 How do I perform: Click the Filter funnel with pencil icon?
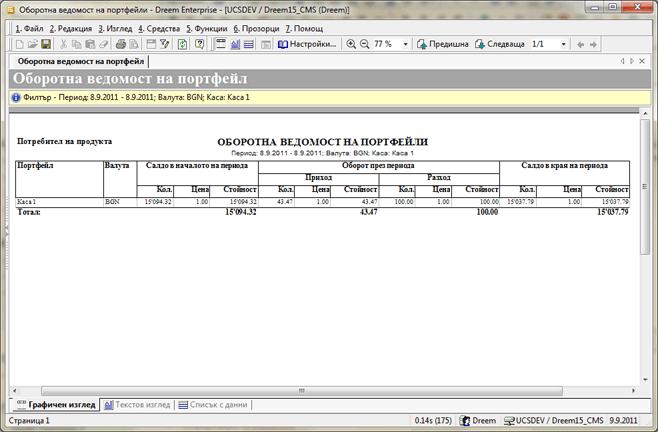coord(164,44)
